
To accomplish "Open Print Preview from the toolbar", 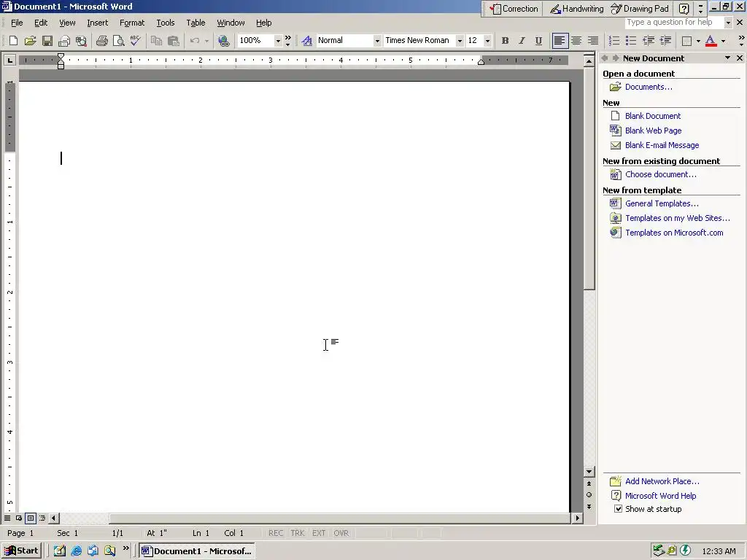I will [x=118, y=41].
